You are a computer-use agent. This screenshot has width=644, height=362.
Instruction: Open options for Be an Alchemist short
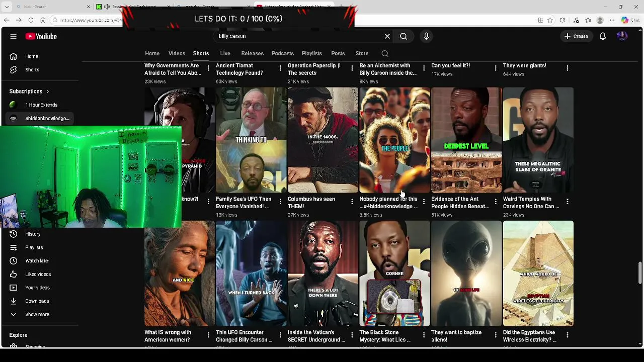424,68
